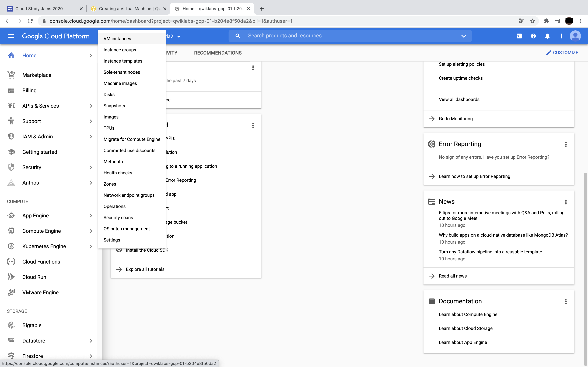Click the Search products and resources field
588x367 pixels.
[340, 36]
